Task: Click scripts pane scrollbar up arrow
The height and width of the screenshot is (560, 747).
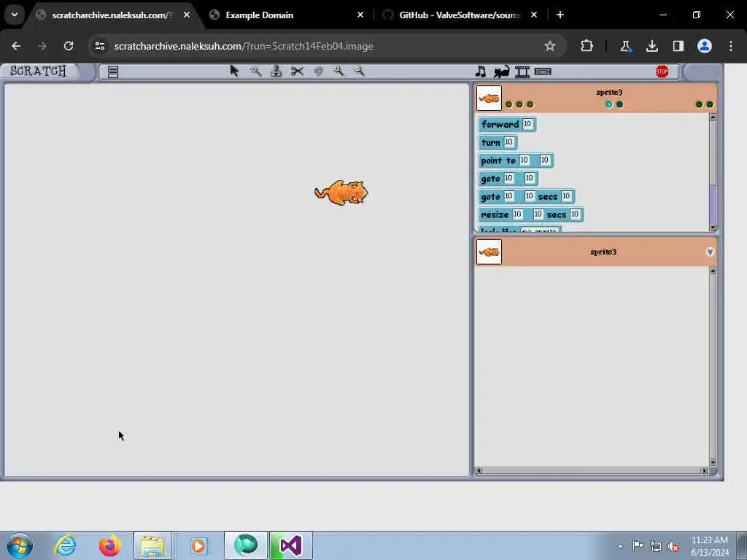Action: (713, 271)
